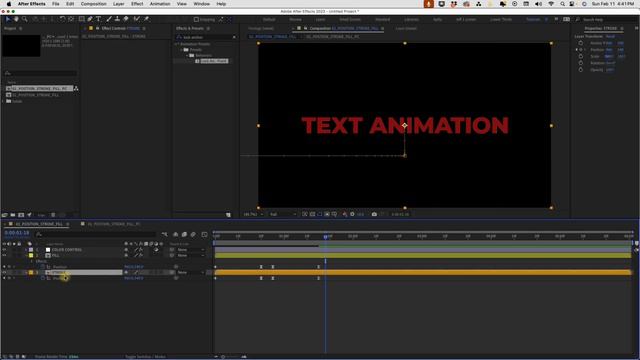Click the Graph Editor icon in timeline
640x360 pixels.
(204, 234)
